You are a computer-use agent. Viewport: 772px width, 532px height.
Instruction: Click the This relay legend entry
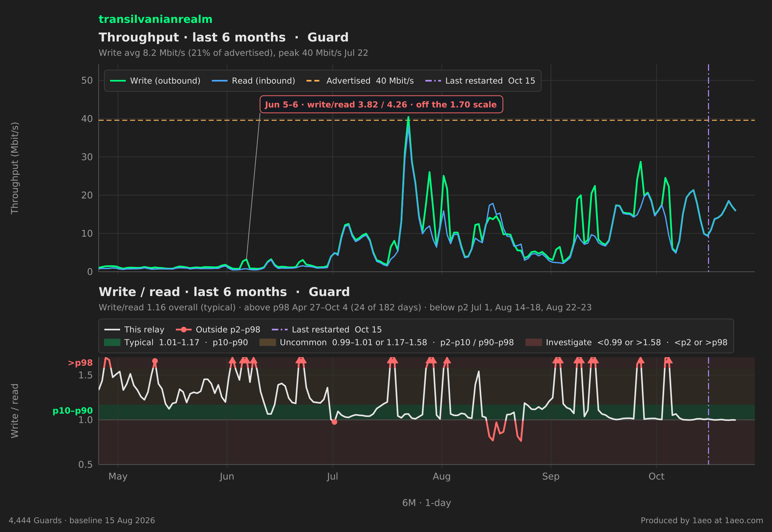click(x=134, y=330)
